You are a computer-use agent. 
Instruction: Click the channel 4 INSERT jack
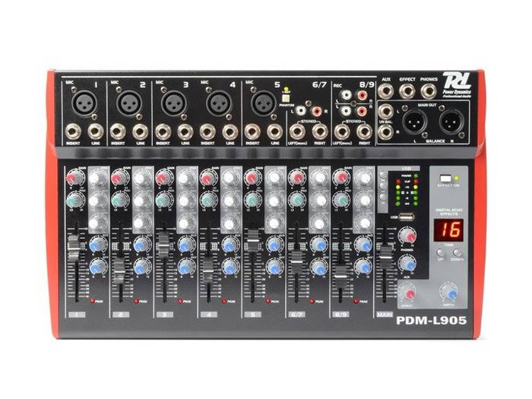[207, 132]
